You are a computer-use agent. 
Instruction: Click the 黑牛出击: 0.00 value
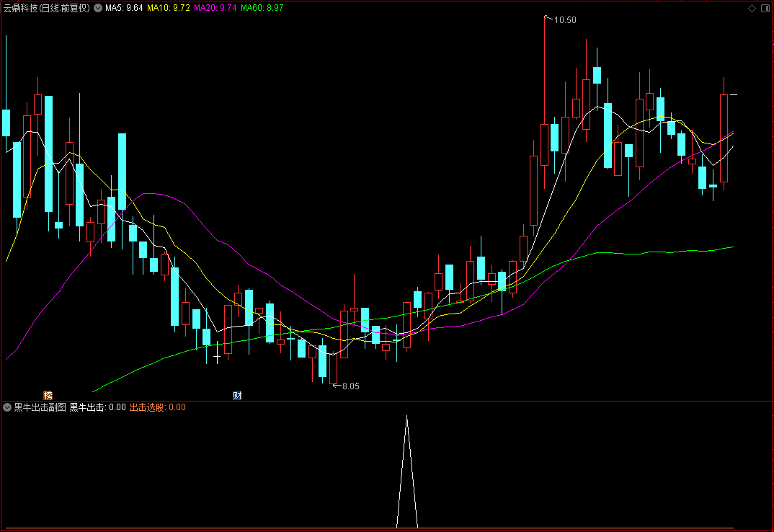(x=98, y=407)
